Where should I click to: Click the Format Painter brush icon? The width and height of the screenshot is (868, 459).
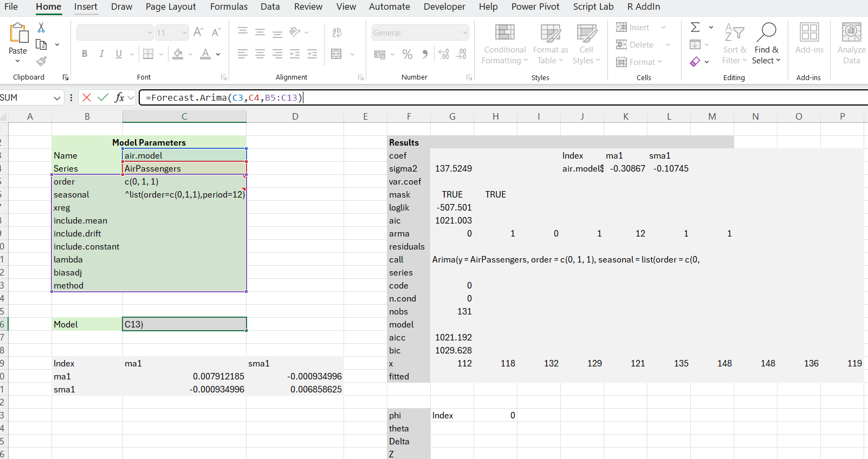click(x=41, y=61)
